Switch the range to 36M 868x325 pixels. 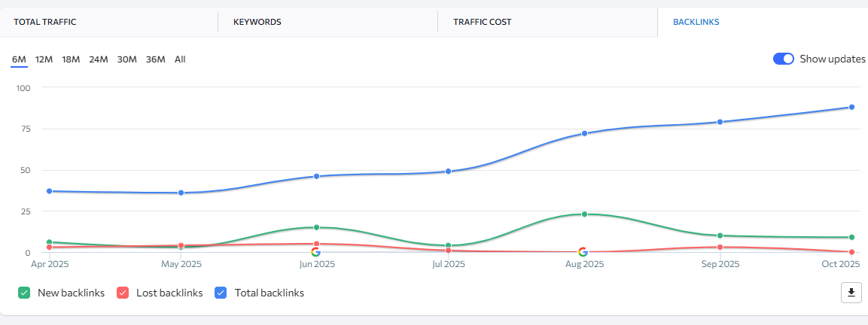tap(155, 59)
